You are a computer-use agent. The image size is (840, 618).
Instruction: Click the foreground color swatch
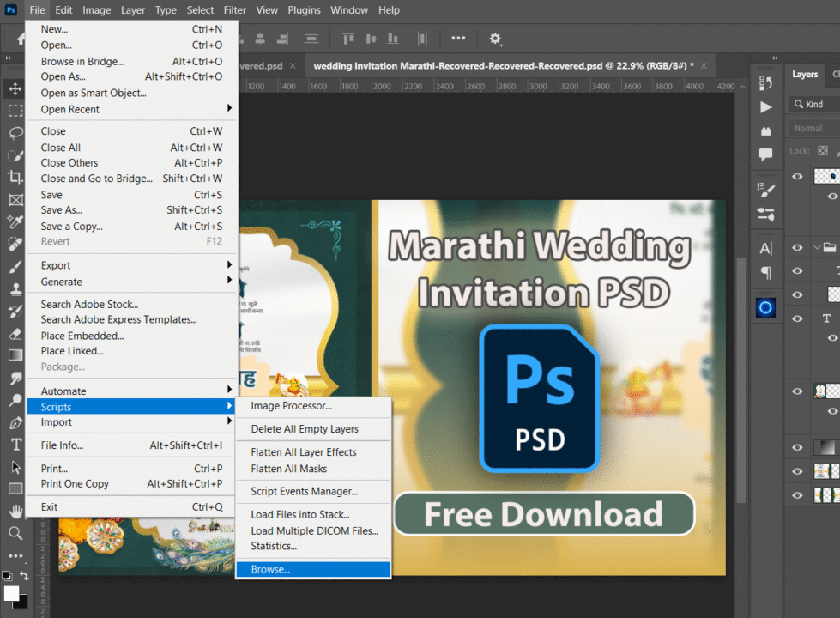click(11, 593)
